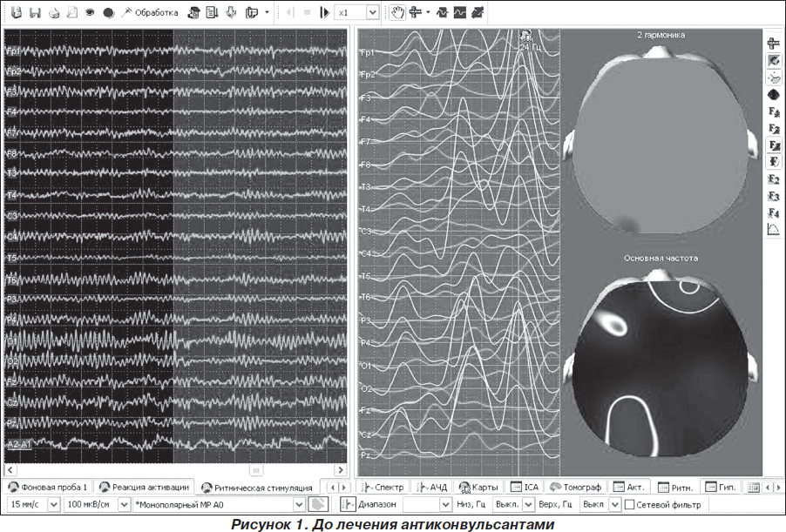Click the Обработка button

coord(151,13)
